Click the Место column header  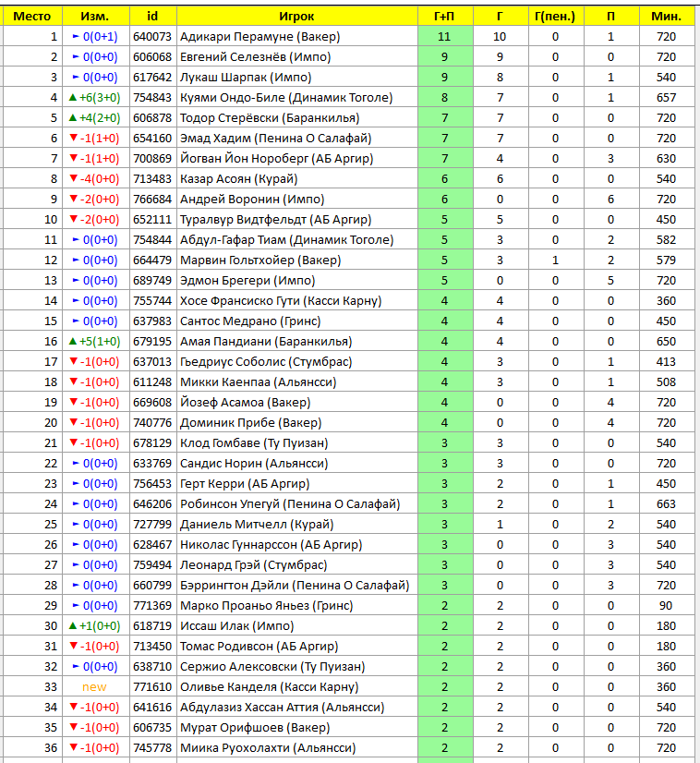[x=32, y=16]
